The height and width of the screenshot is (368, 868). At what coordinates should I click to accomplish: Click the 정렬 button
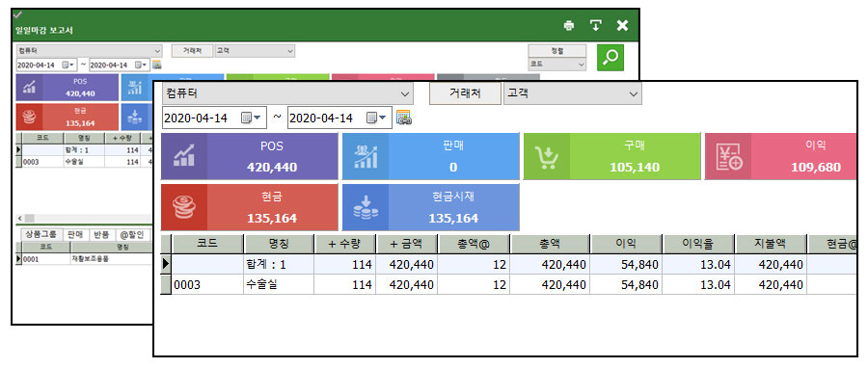(556, 50)
